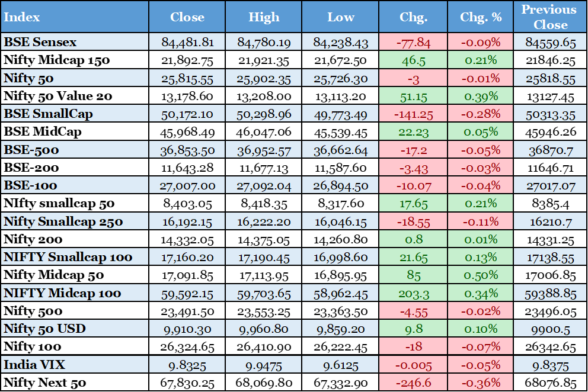Click previous close value 59388.85
Screen dimensions: 588x392
(x=550, y=293)
